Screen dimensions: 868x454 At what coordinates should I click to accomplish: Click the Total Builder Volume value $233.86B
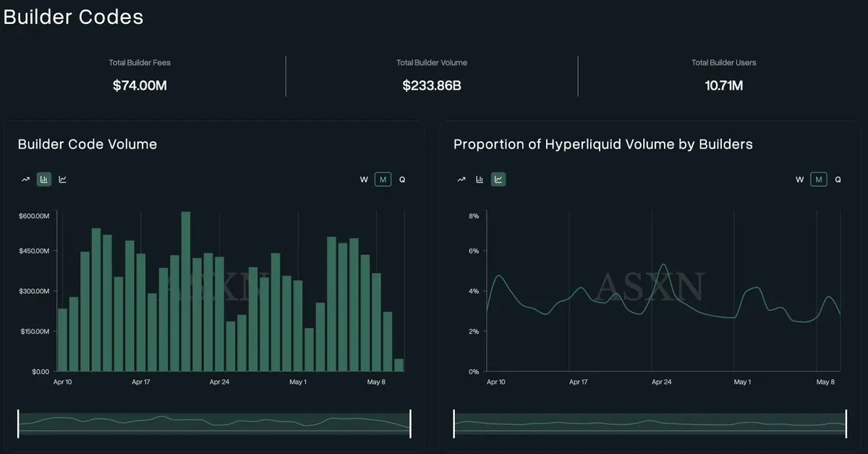[432, 85]
